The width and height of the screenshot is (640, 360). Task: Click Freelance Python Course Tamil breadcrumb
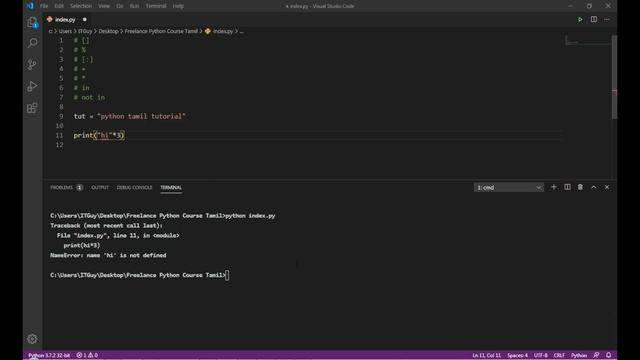161,31
